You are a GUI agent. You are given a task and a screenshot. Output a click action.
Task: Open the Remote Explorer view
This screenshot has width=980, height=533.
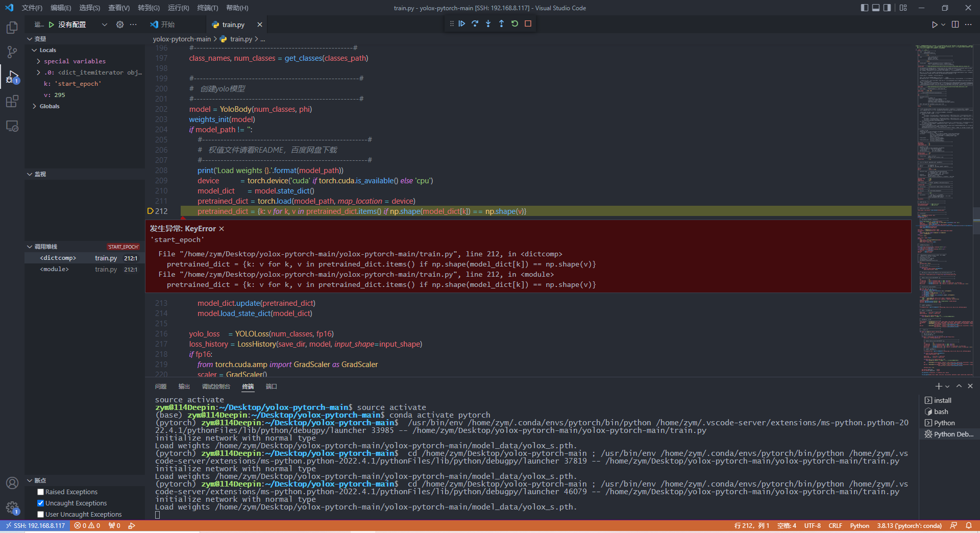tap(12, 126)
